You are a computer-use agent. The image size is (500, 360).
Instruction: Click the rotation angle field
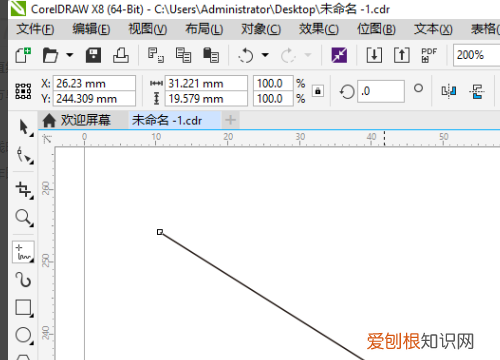pos(381,91)
